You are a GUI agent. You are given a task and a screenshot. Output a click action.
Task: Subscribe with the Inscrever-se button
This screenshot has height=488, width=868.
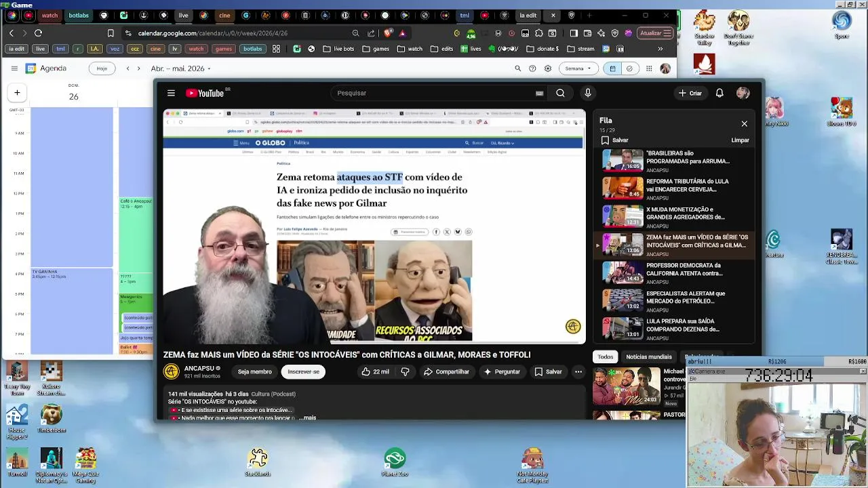point(303,371)
